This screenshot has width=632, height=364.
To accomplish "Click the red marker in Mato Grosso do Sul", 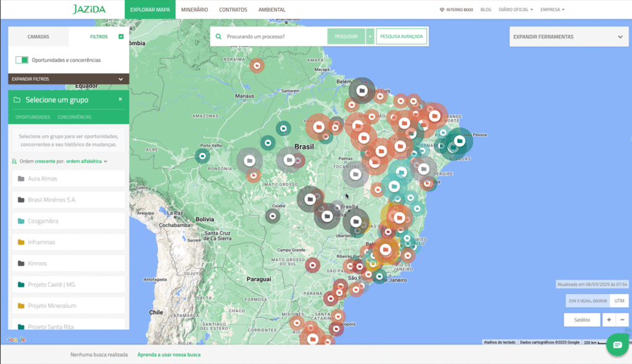I will pyautogui.click(x=312, y=265).
